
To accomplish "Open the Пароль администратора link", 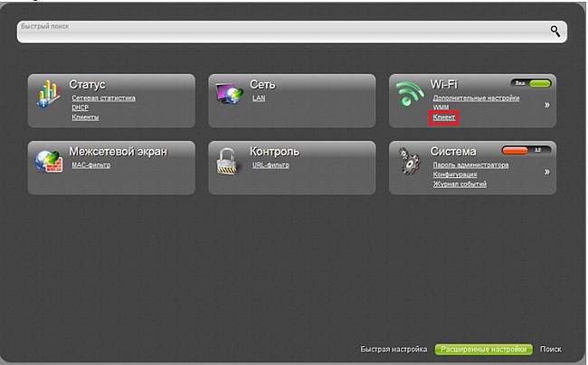I will pos(470,165).
